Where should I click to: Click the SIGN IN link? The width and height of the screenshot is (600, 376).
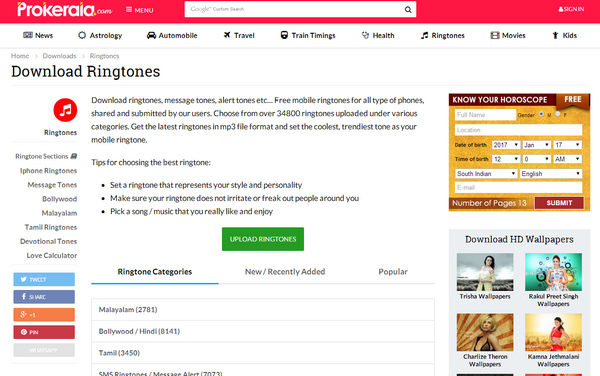point(571,9)
